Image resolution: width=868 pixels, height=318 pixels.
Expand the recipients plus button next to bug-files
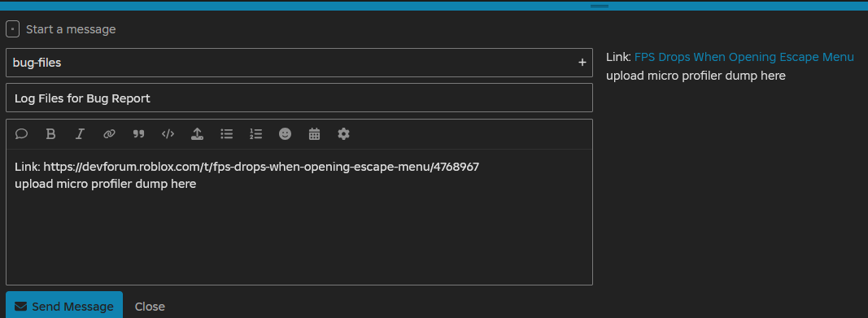582,63
